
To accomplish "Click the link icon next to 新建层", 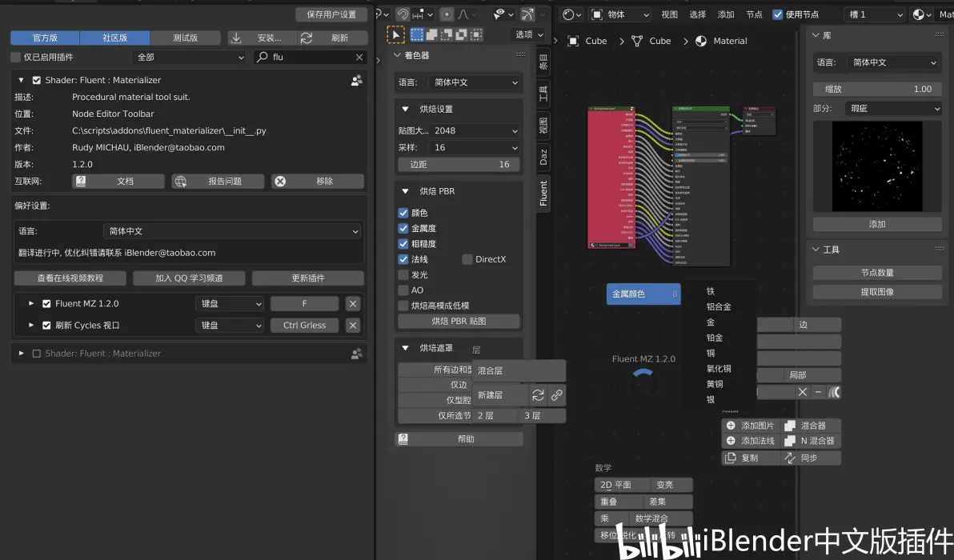I will [557, 395].
